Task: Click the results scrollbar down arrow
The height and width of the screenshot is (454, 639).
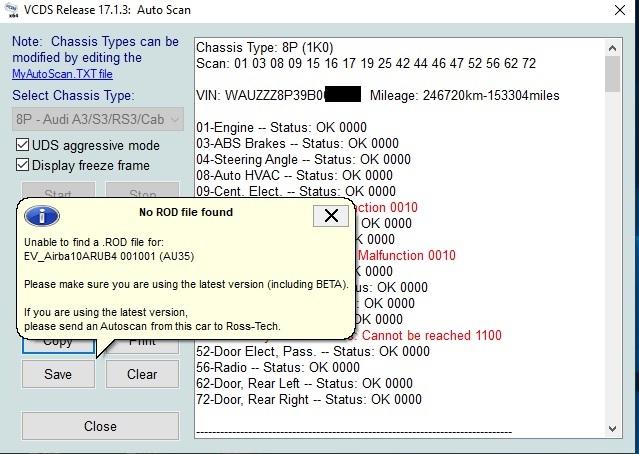Action: coord(612,428)
